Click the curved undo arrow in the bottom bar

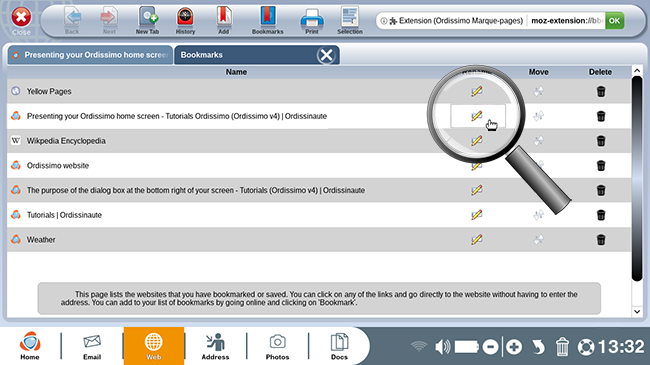(x=538, y=347)
